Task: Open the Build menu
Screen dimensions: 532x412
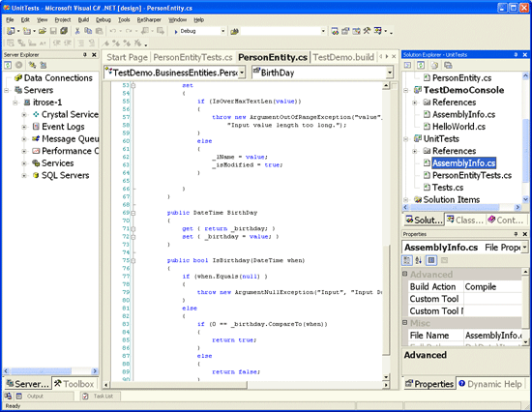Action: point(83,20)
